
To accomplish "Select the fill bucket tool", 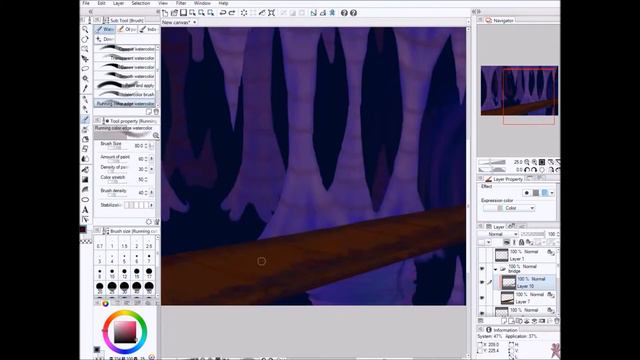I will [85, 169].
